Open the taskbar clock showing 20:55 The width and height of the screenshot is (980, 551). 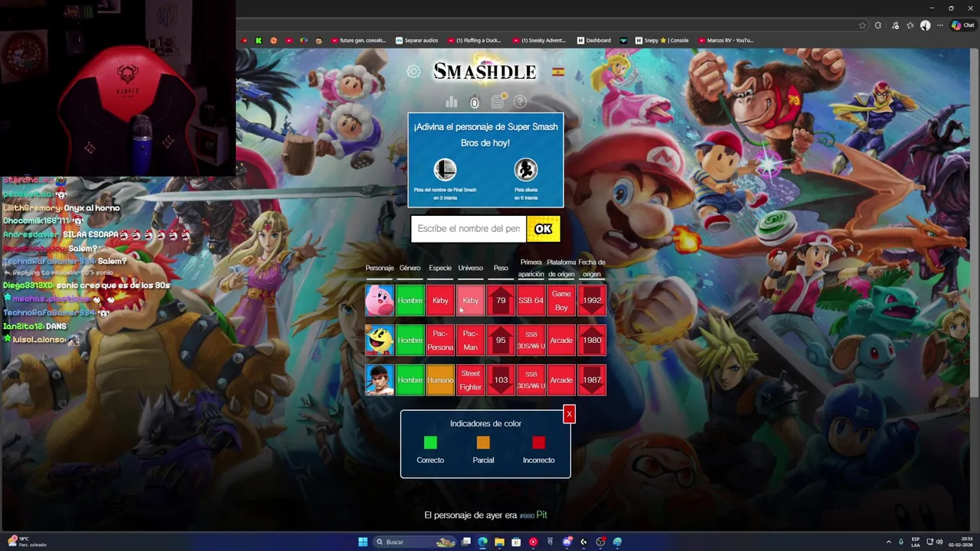coord(962,542)
